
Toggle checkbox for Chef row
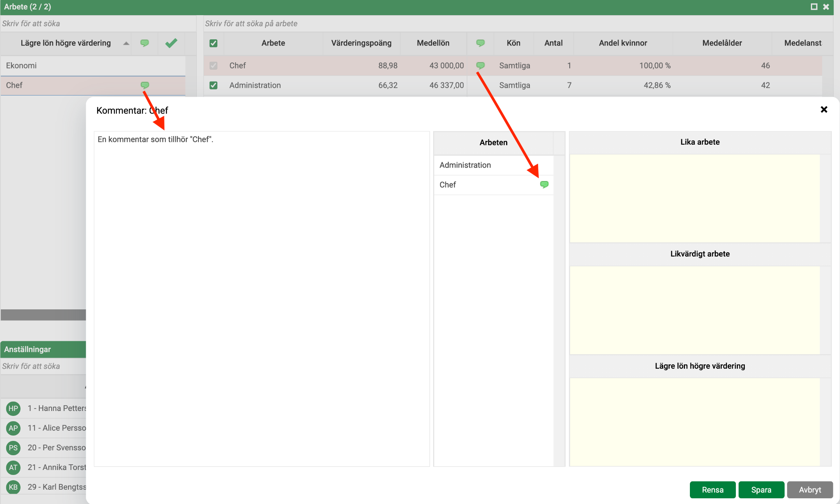(213, 66)
